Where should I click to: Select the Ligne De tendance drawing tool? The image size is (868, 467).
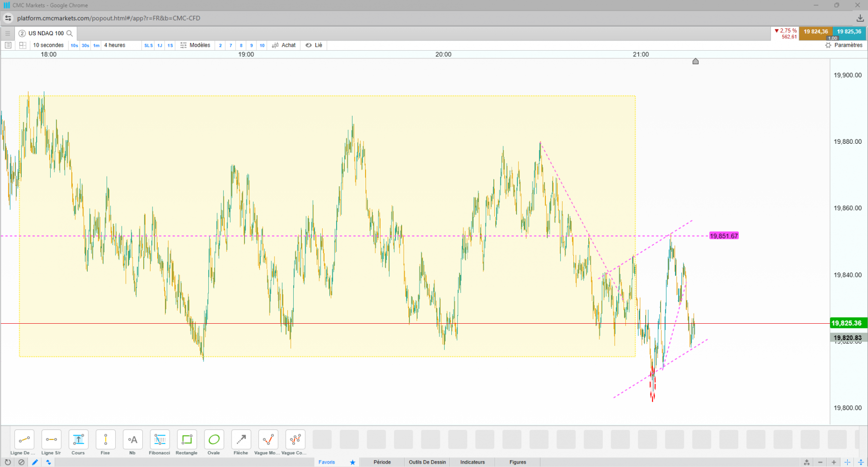click(24, 440)
